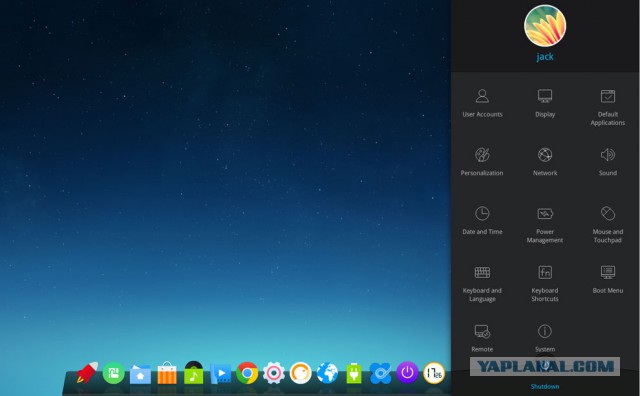Open Keyboard and Language settings
The width and height of the screenshot is (640, 396).
point(482,284)
